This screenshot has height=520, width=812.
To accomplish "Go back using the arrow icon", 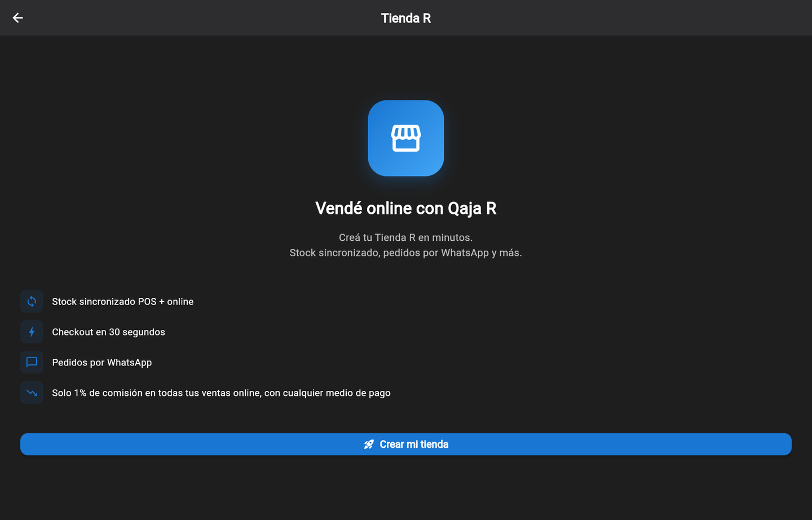I will pyautogui.click(x=18, y=18).
